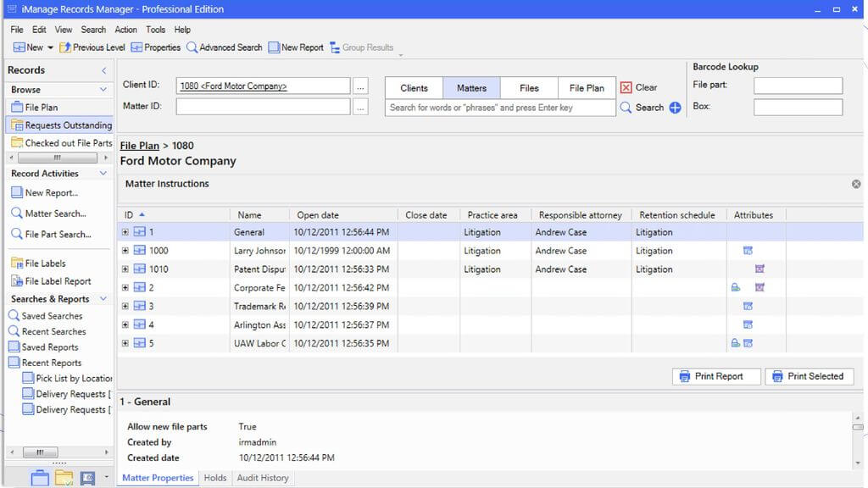Image resolution: width=868 pixels, height=488 pixels.
Task: Open Matter Search...
Action: pos(48,213)
